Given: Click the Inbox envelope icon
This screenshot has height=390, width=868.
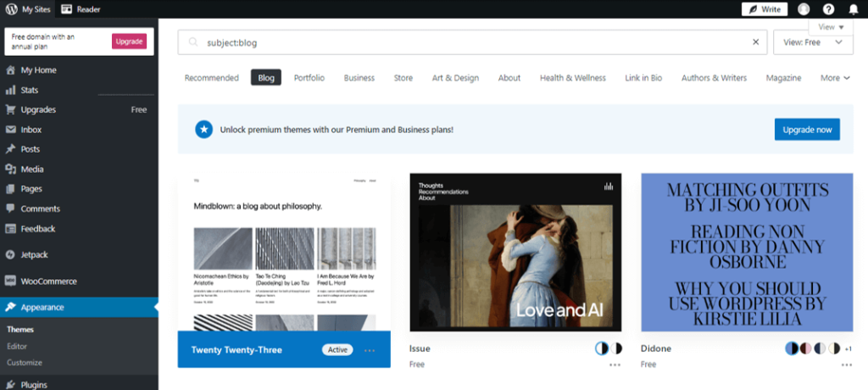Looking at the screenshot, I should click(10, 130).
